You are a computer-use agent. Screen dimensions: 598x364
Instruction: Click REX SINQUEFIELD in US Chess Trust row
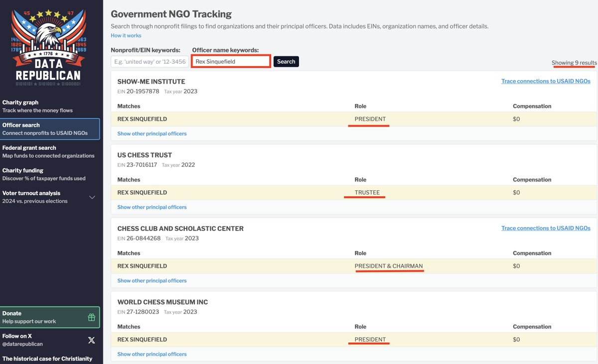point(142,193)
